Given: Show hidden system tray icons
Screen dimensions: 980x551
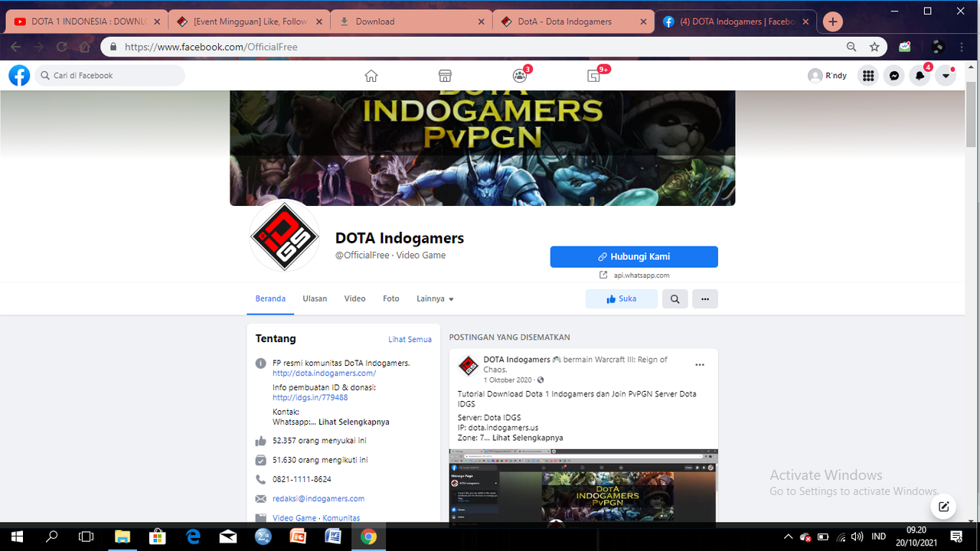Looking at the screenshot, I should (x=788, y=536).
